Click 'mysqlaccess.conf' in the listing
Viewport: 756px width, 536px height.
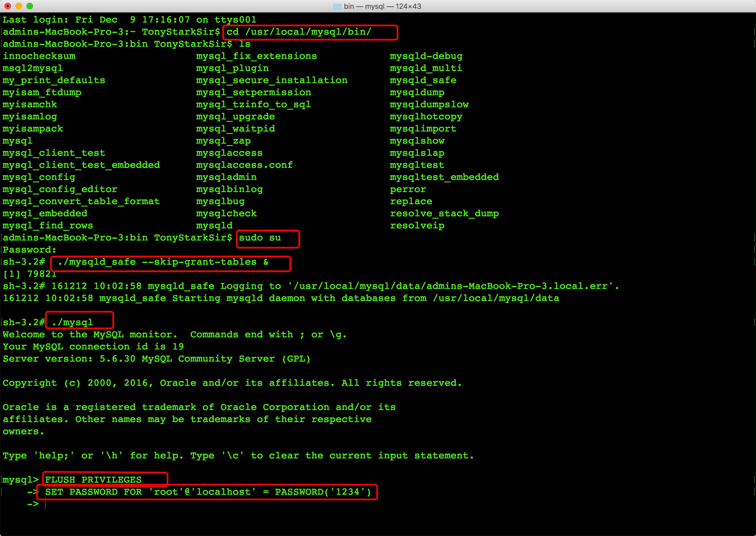[x=244, y=165]
